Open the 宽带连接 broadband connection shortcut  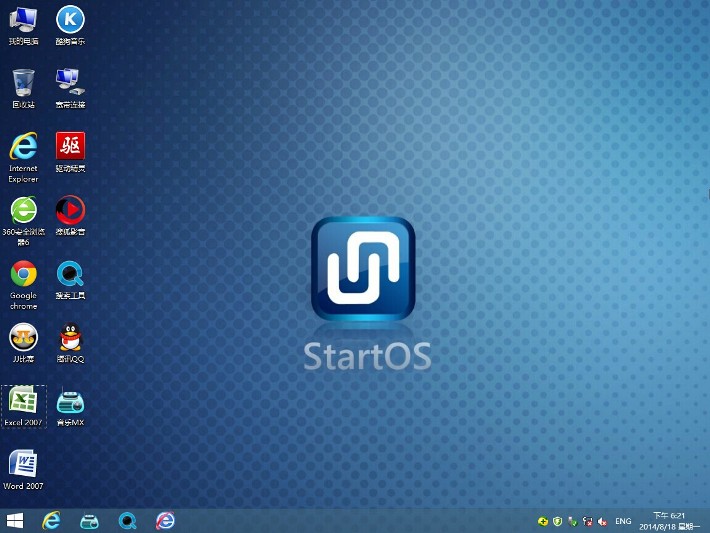coord(70,89)
